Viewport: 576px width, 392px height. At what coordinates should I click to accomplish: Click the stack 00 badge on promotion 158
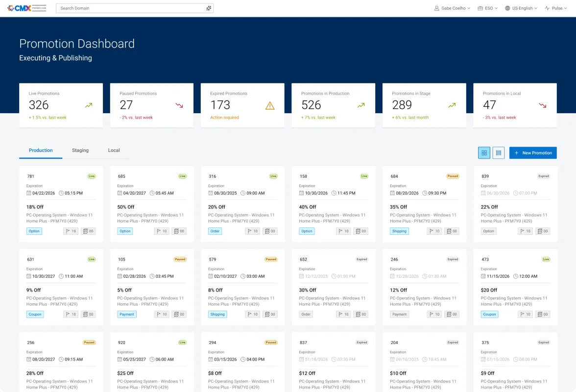tap(360, 231)
